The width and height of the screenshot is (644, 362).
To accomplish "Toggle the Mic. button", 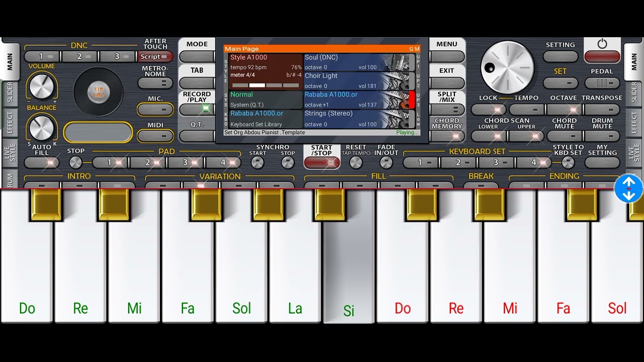I will tap(155, 109).
